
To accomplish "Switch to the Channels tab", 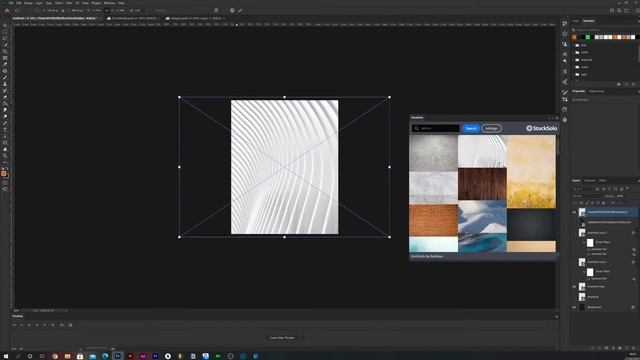I will 589,180.
